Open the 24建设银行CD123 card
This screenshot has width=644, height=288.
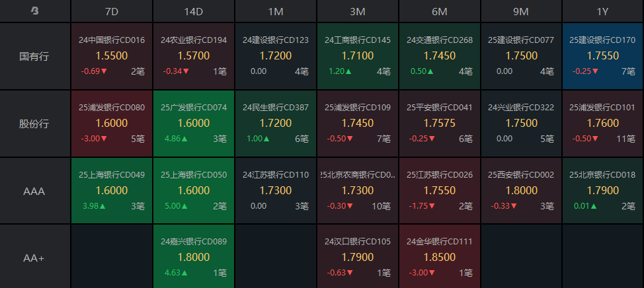pos(276,56)
